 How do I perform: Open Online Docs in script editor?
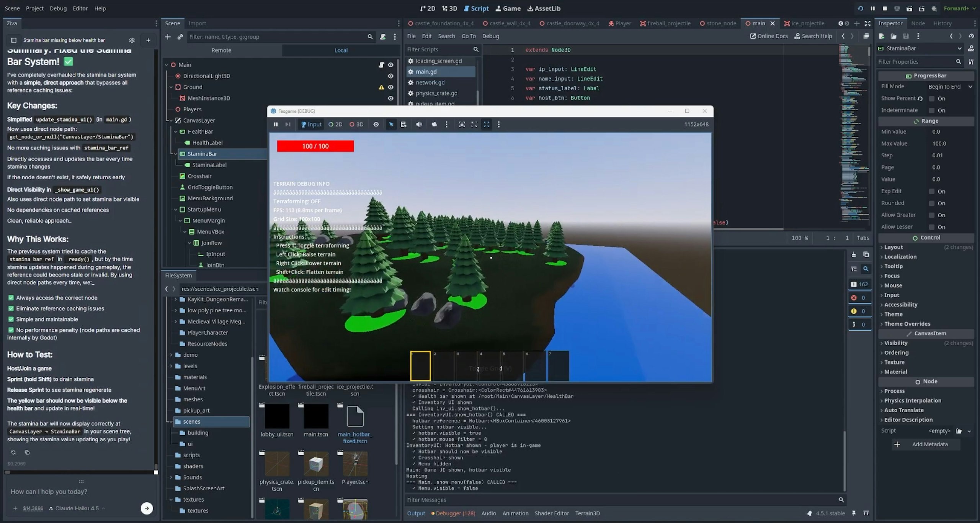click(x=769, y=36)
